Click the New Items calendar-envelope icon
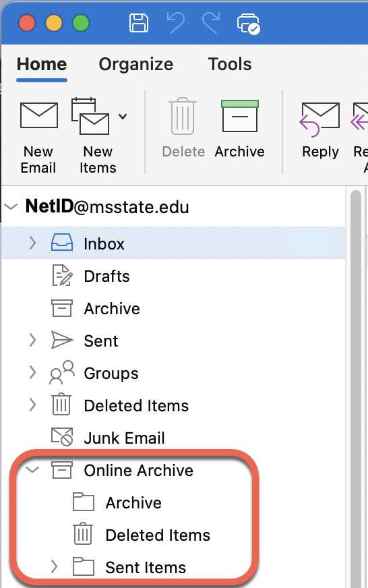The image size is (368, 588). click(90, 116)
